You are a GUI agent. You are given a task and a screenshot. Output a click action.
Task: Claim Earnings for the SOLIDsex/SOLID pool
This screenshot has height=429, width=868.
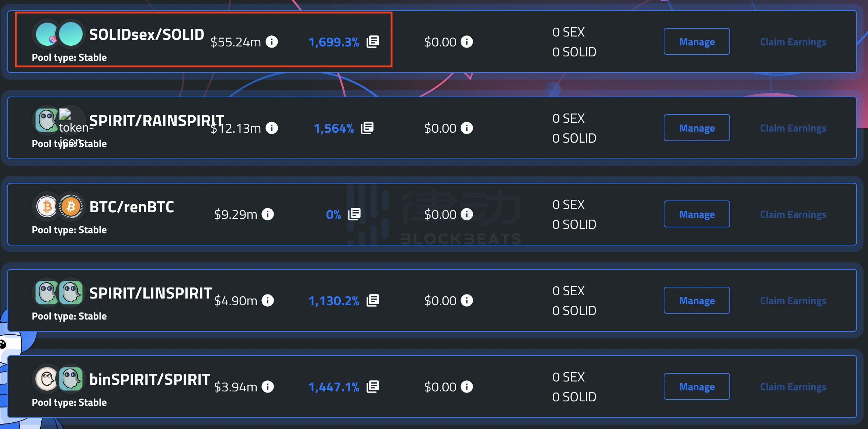click(793, 42)
